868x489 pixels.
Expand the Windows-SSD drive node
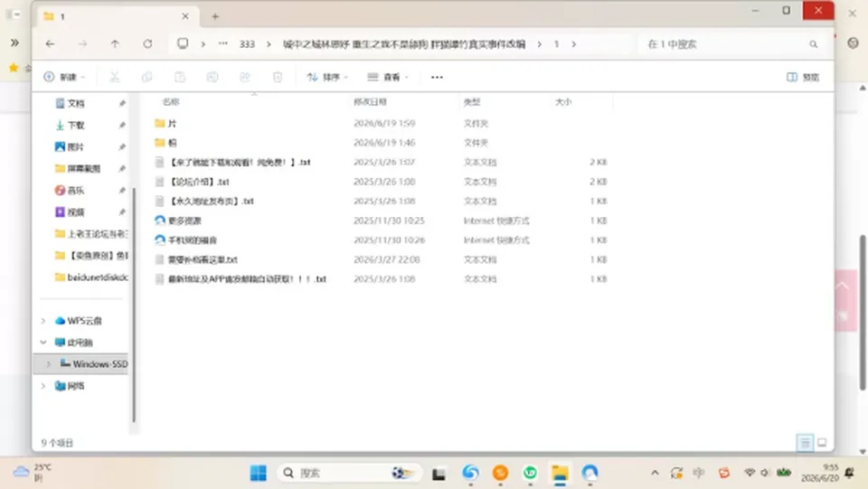click(48, 364)
